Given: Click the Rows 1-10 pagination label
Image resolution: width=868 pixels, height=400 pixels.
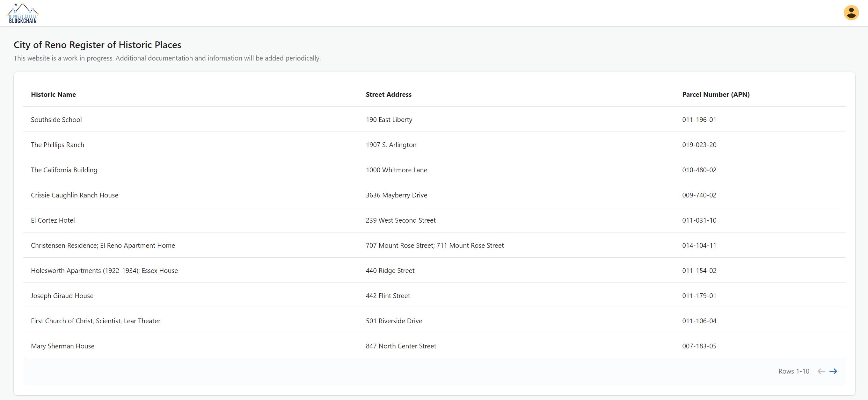Looking at the screenshot, I should click(x=793, y=371).
